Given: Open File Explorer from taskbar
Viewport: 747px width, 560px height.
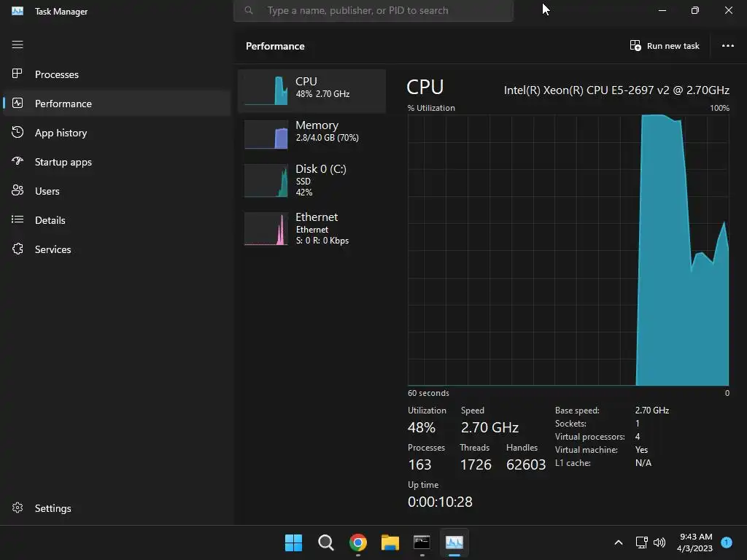Looking at the screenshot, I should [x=390, y=542].
